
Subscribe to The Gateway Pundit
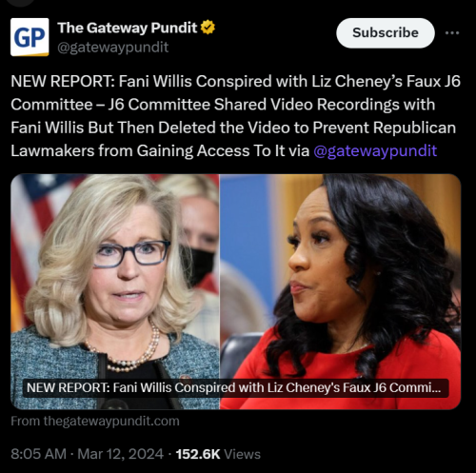(x=386, y=33)
